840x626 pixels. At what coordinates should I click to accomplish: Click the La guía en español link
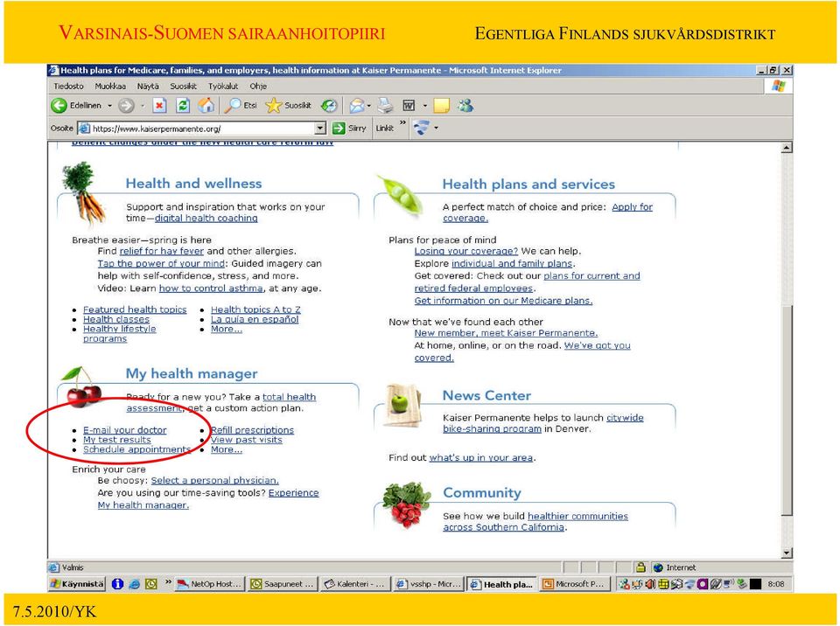point(255,319)
